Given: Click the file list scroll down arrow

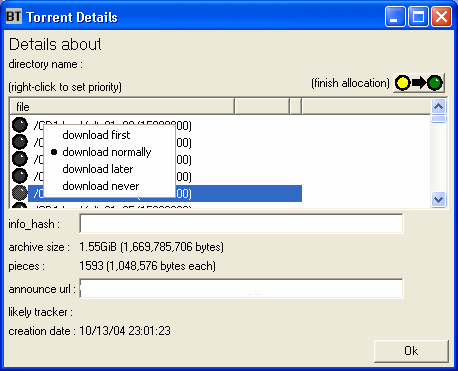Looking at the screenshot, I should tap(438, 200).
